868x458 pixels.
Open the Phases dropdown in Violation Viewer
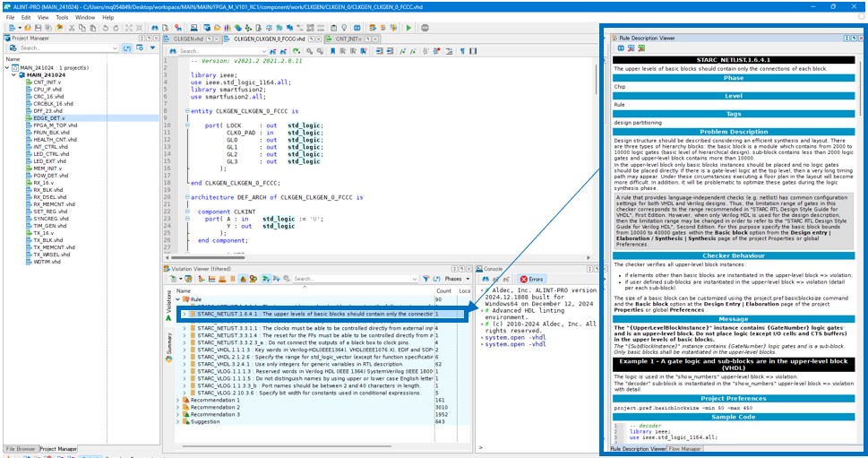pos(457,279)
